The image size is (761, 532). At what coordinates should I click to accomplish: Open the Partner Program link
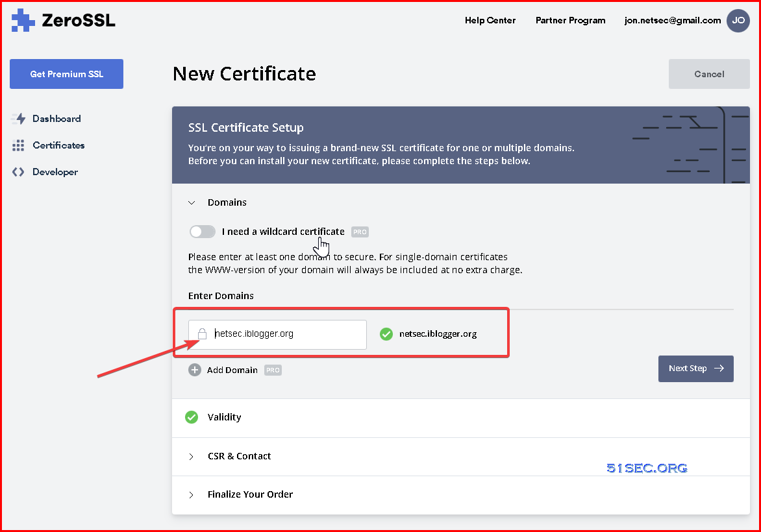[570, 20]
